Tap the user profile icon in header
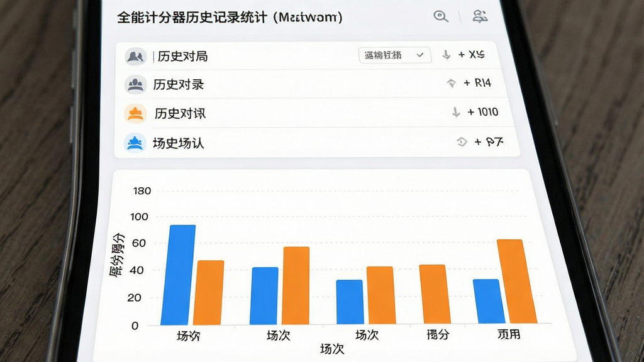Viewport: 644px width, 362px height. (x=480, y=16)
